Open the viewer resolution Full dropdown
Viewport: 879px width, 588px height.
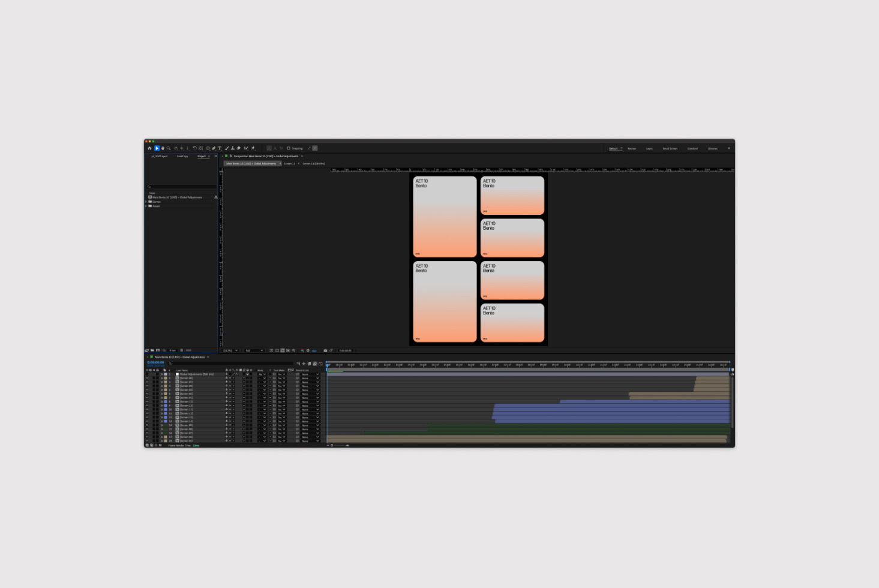(x=254, y=350)
